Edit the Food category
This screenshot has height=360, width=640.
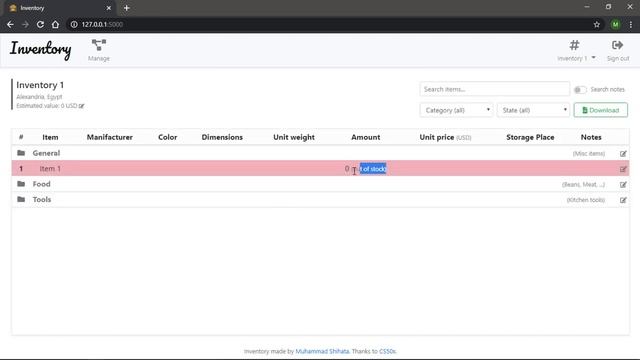pos(623,184)
